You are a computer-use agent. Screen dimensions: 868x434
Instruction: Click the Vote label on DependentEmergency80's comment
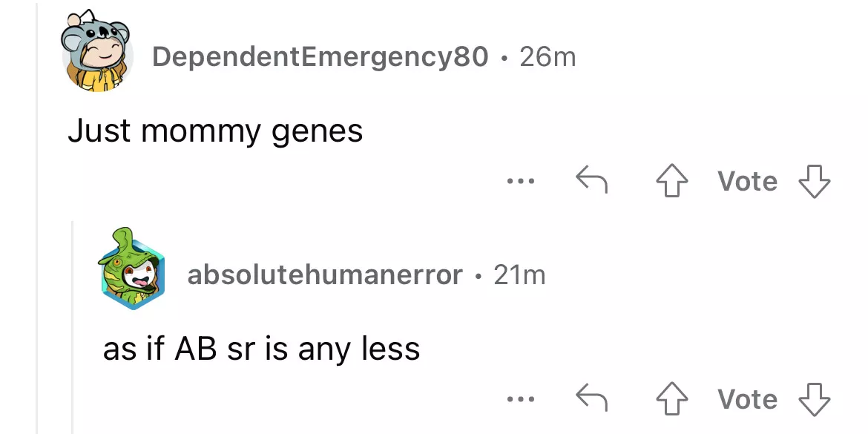pos(747,182)
